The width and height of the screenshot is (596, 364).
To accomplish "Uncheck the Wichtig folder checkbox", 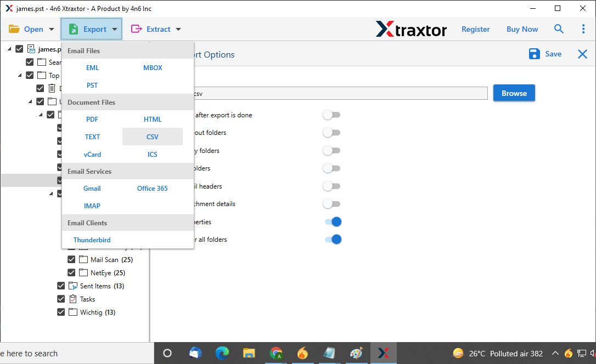I will coord(61,312).
